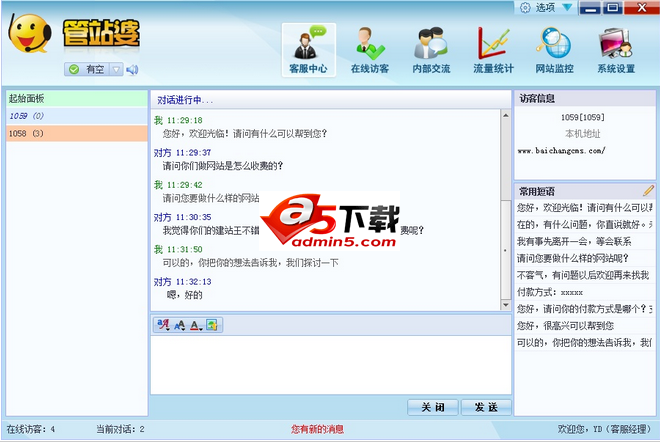Click chat scrollbar up arrow

[x=506, y=115]
